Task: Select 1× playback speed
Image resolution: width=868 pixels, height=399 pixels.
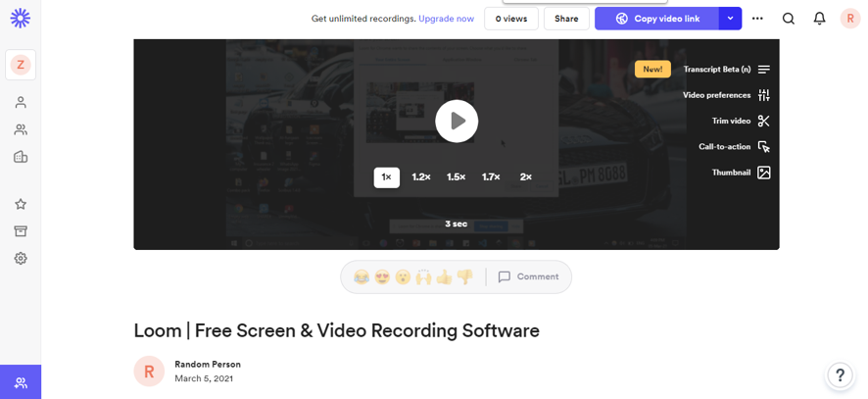Action: (386, 177)
